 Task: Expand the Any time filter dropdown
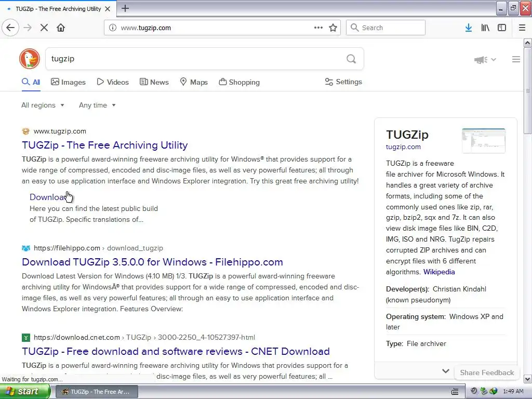[97, 105]
